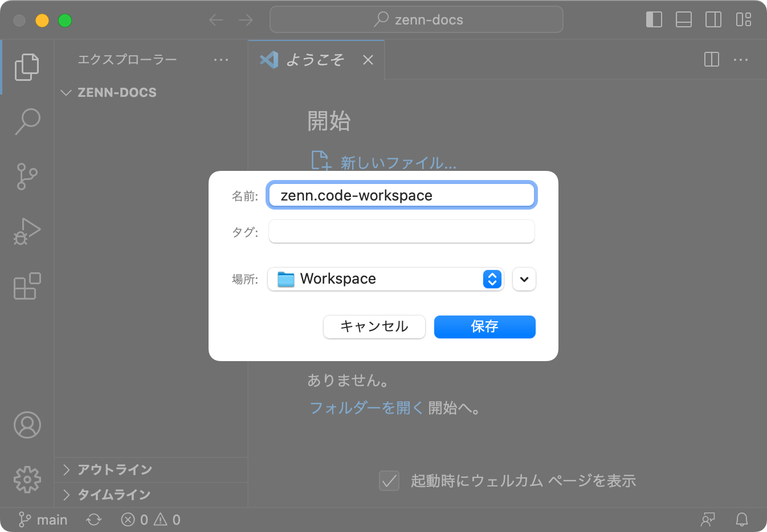Split the editor to the right
The height and width of the screenshot is (532, 767).
(712, 60)
